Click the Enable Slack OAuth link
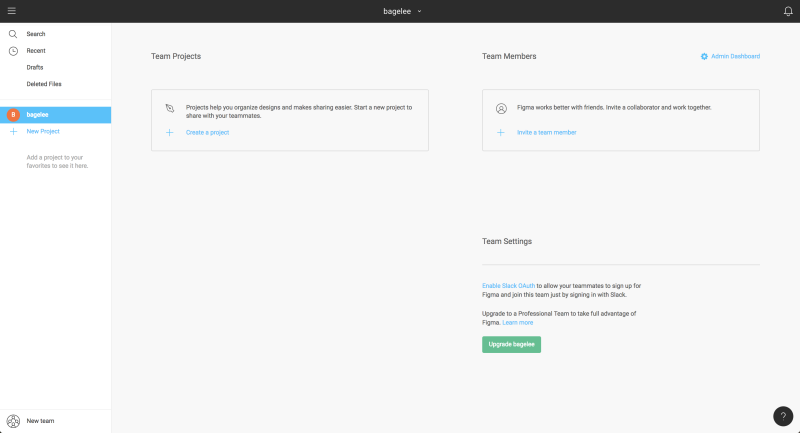This screenshot has height=433, width=800. pos(508,286)
